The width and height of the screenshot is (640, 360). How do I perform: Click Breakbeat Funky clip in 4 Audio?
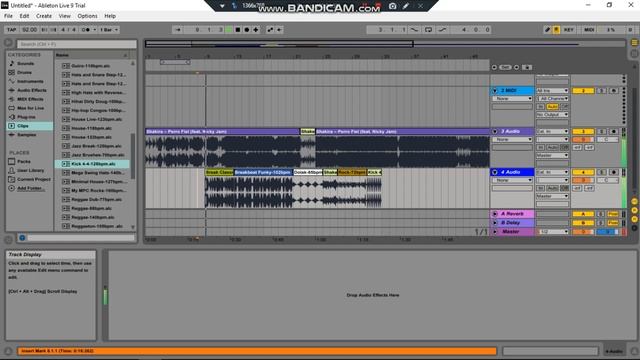[x=263, y=172]
